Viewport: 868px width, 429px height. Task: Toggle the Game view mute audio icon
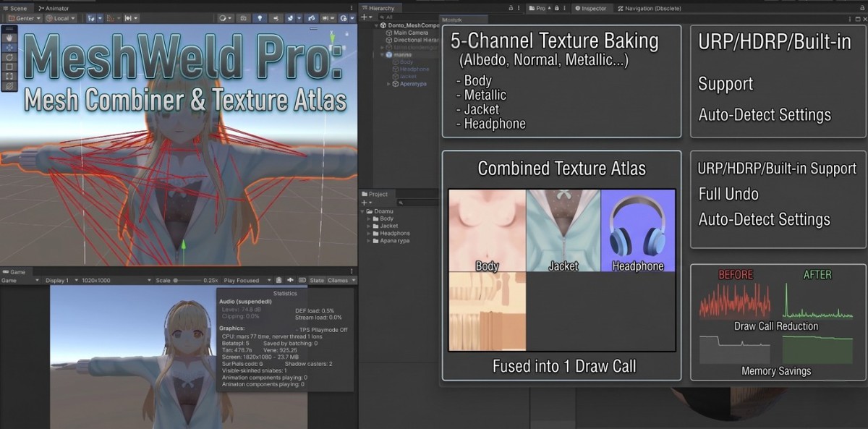(278, 280)
